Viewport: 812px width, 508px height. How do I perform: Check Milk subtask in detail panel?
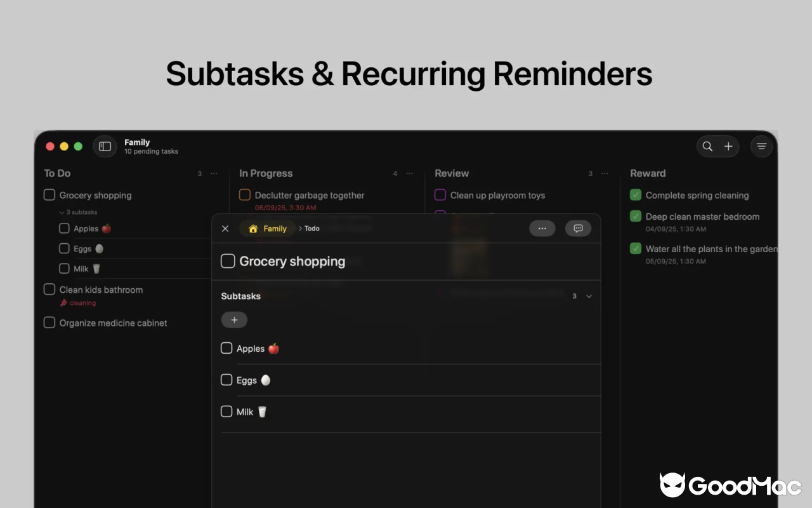coord(226,411)
